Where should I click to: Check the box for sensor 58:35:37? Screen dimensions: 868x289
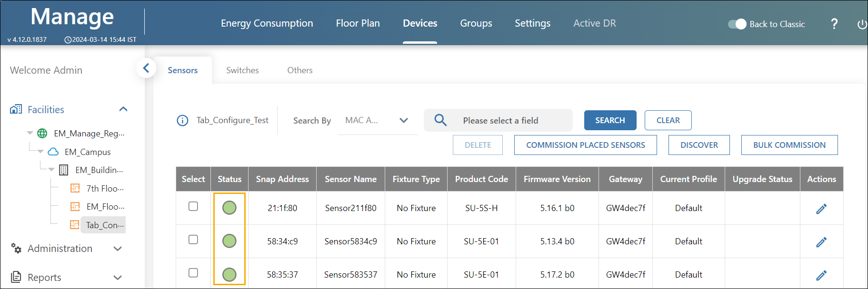193,273
